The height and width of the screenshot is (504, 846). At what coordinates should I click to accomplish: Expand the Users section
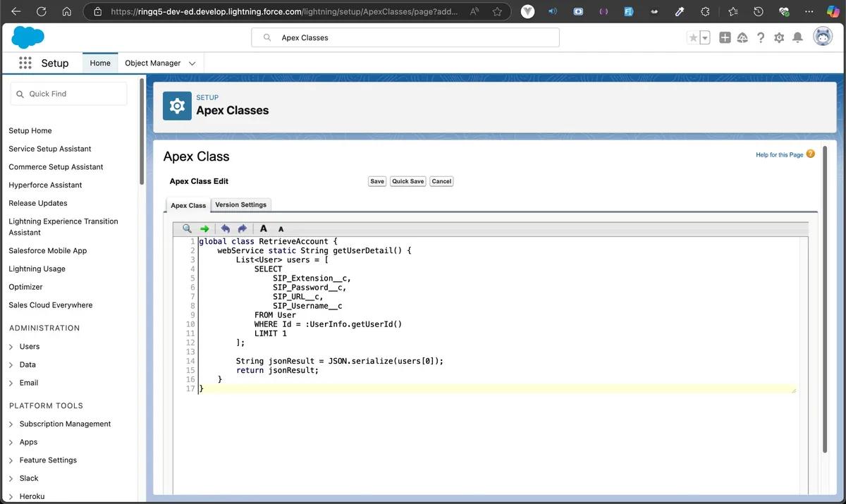pos(11,347)
